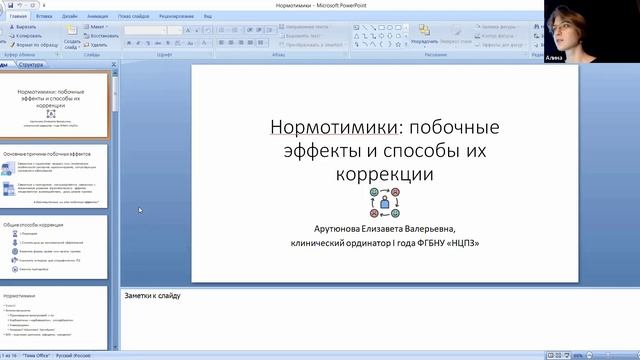
Task: Open the Главная (Home) ribbon tab
Action: click(x=18, y=16)
